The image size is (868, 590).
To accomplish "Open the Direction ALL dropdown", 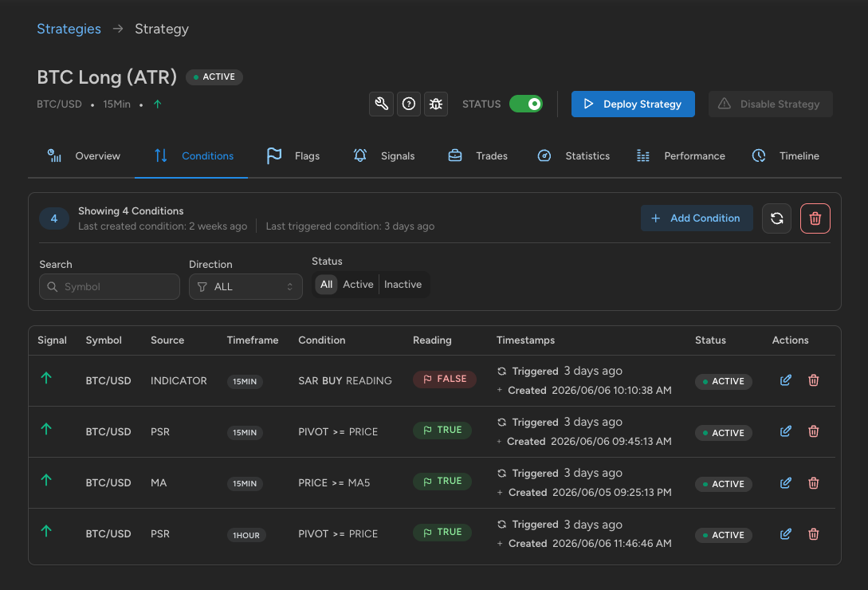I will 245,286.
